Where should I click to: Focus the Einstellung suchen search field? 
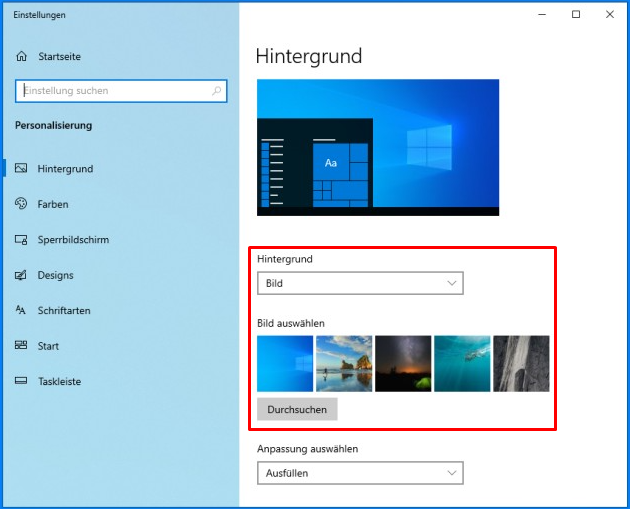[x=121, y=91]
